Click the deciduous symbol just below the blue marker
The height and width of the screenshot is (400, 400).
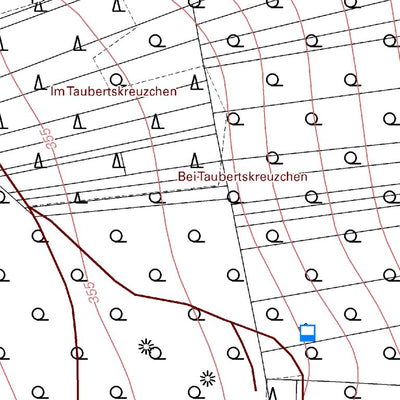click(313, 353)
